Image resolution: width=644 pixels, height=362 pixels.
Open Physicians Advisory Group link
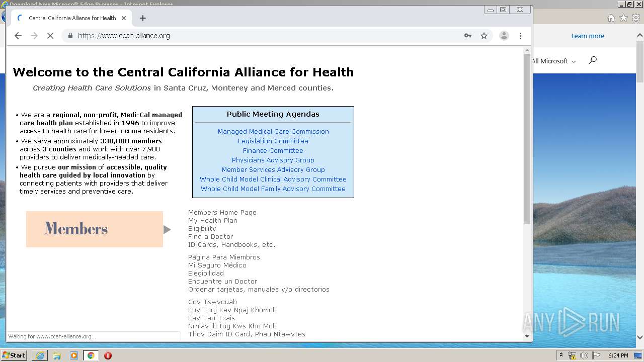pos(273,160)
